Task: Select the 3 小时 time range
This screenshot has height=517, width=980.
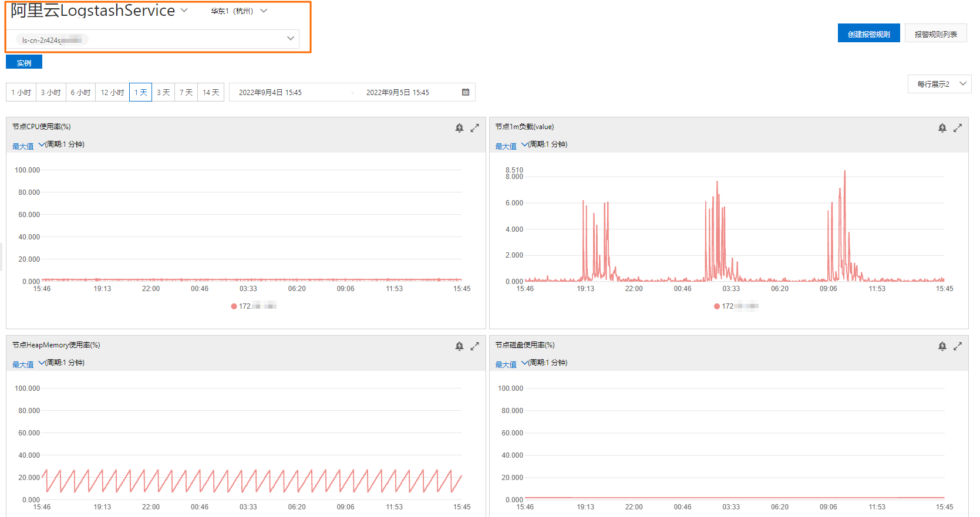Action: (51, 92)
